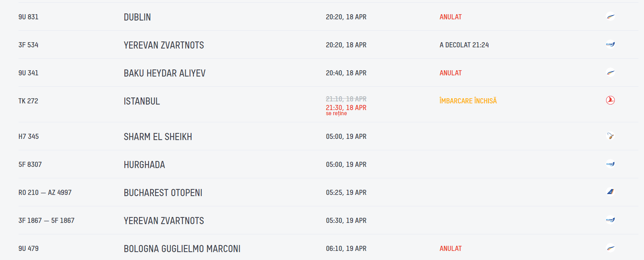Open the DUBLIN destination entry

tap(137, 17)
